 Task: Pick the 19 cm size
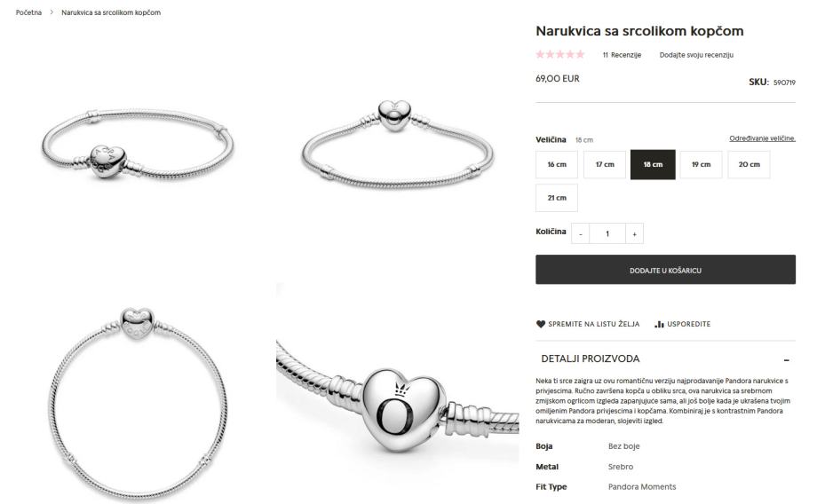[701, 164]
